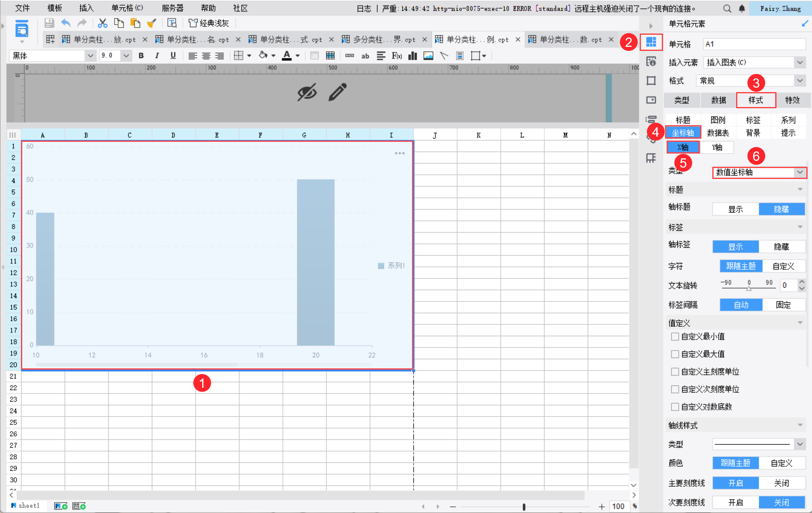Switch to the 数据 tab
Viewport: 812px width, 513px height.
click(718, 100)
